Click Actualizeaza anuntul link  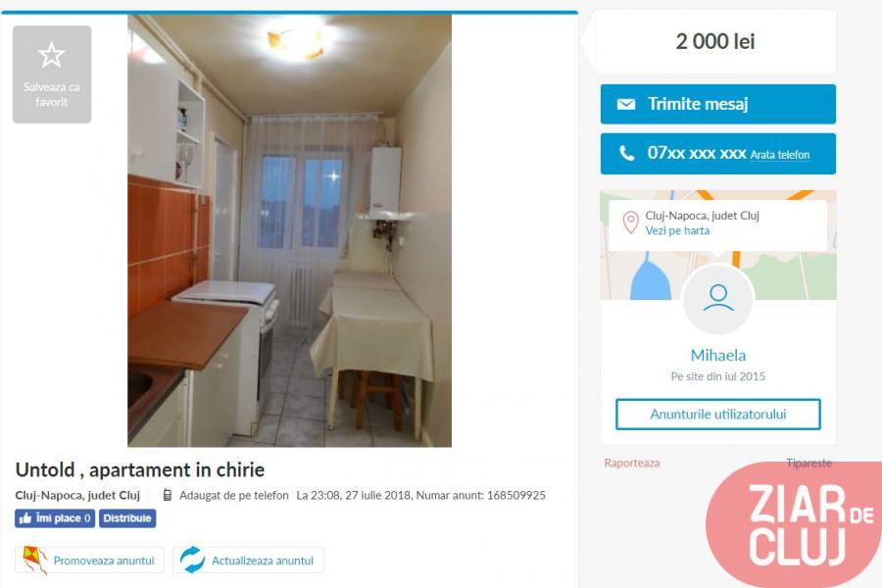pos(262,561)
